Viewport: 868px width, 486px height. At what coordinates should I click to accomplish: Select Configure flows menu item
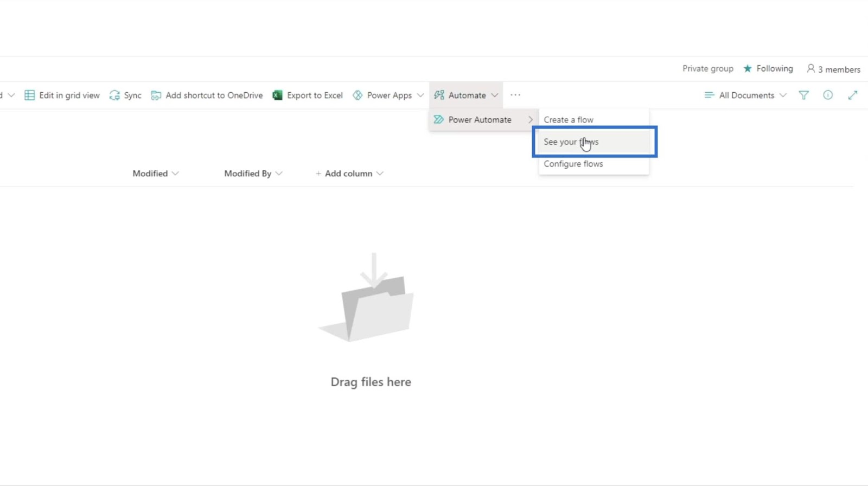(x=593, y=164)
